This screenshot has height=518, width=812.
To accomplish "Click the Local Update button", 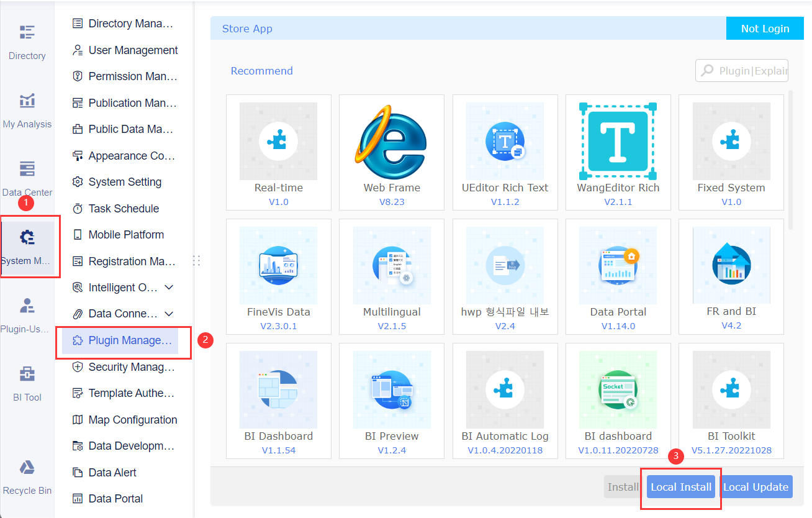I will click(756, 487).
